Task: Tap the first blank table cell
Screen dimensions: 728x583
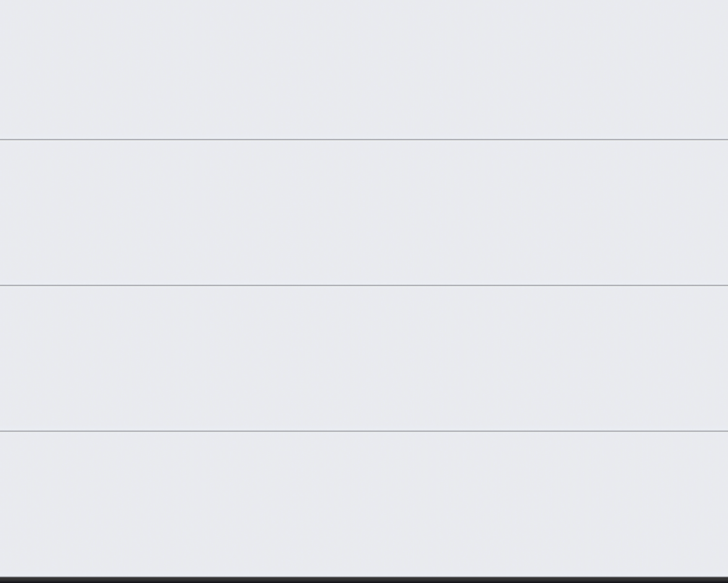Action: click(x=364, y=69)
